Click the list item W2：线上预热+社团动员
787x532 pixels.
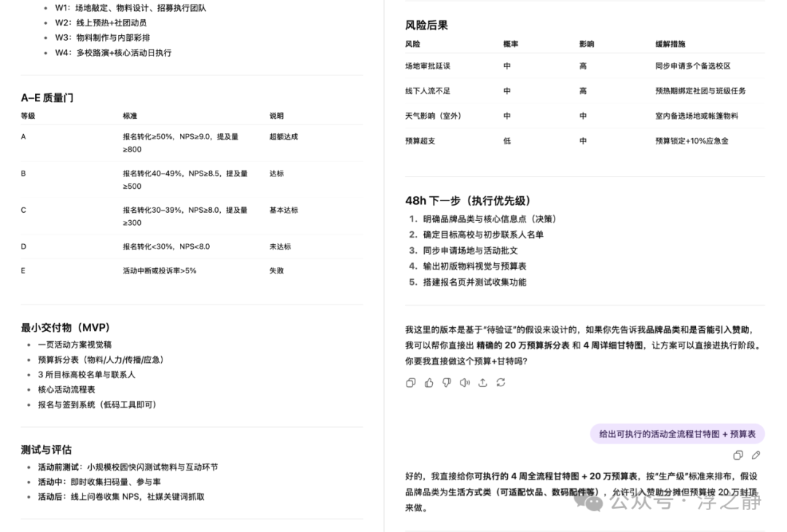(x=101, y=23)
